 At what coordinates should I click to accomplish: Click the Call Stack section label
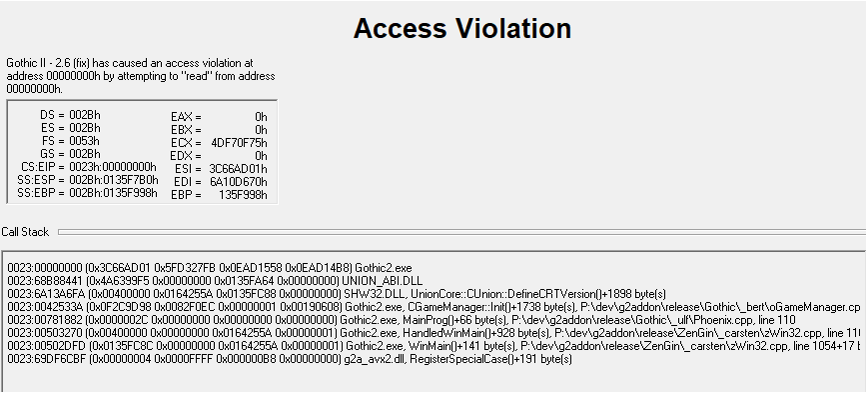pyautogui.click(x=25, y=232)
